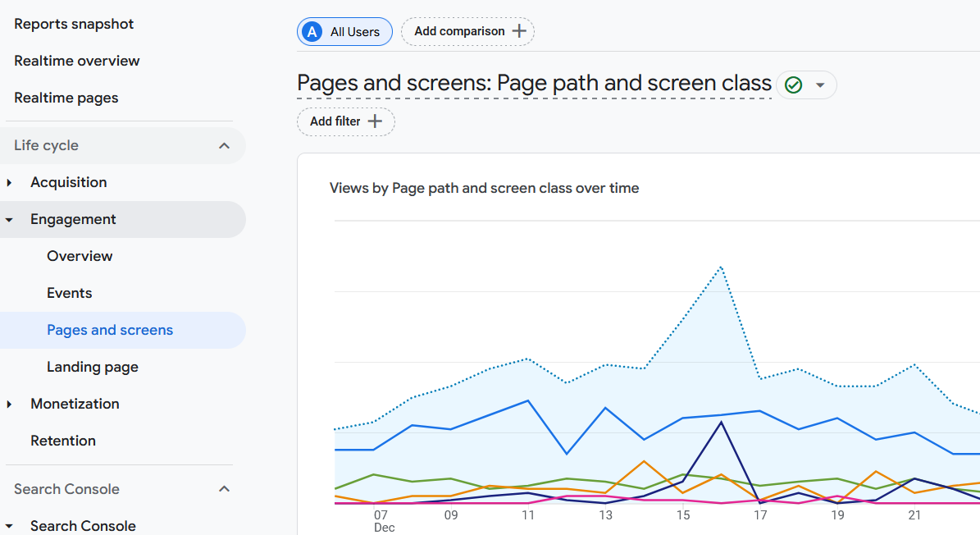Viewport: 980px width, 535px height.
Task: Open the Events report
Action: (70, 293)
